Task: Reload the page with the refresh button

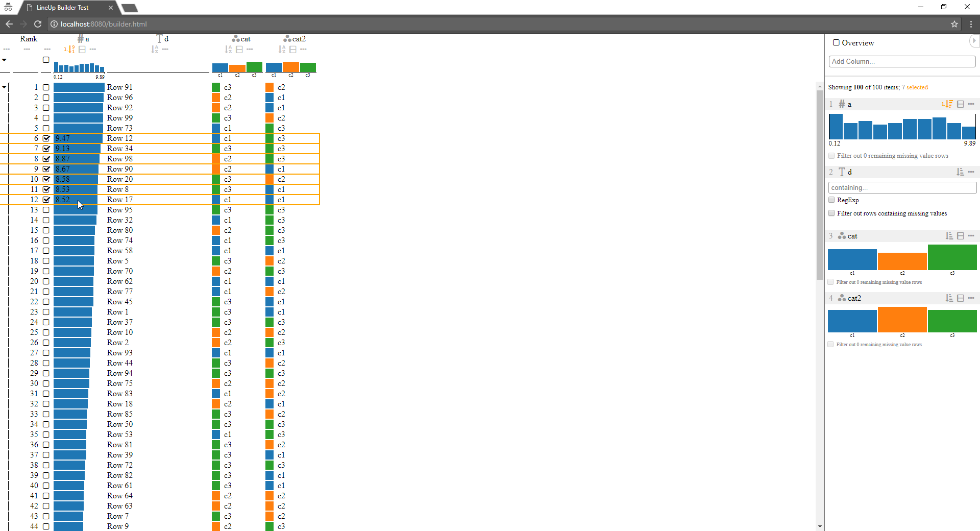Action: (x=38, y=24)
